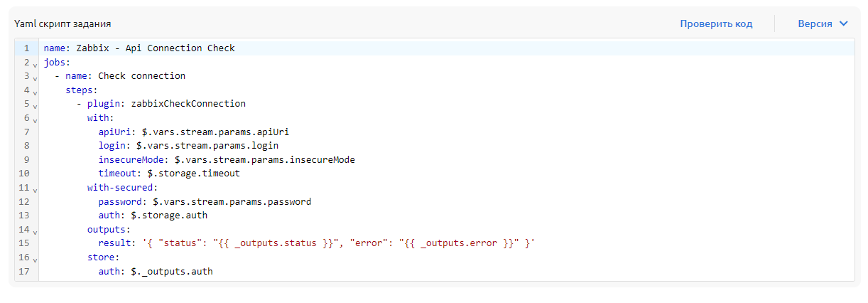The width and height of the screenshot is (868, 303).
Task: Collapse the "with:" block on line 6
Action: tap(35, 119)
